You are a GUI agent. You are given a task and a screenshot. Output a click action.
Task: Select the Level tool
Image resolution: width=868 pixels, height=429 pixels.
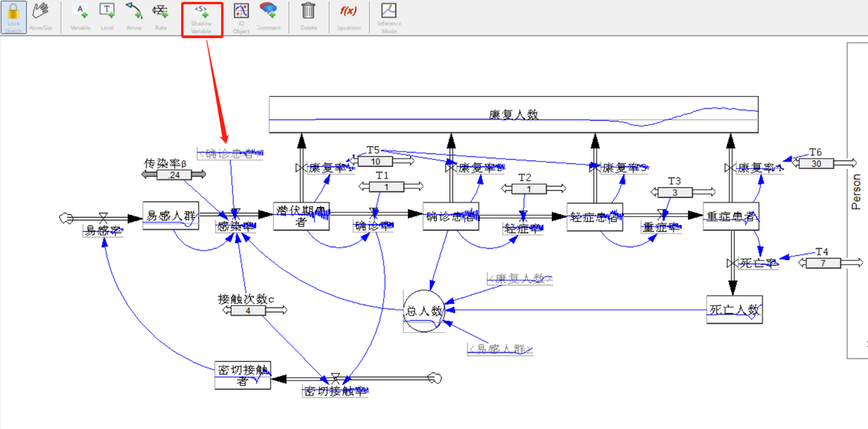[x=107, y=17]
